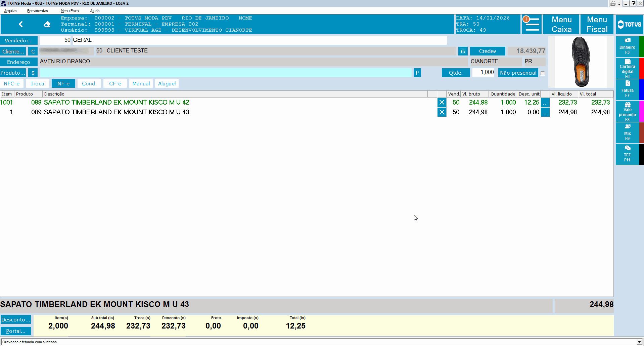
Task: Click the printer icon in title bar
Action: click(x=613, y=3)
